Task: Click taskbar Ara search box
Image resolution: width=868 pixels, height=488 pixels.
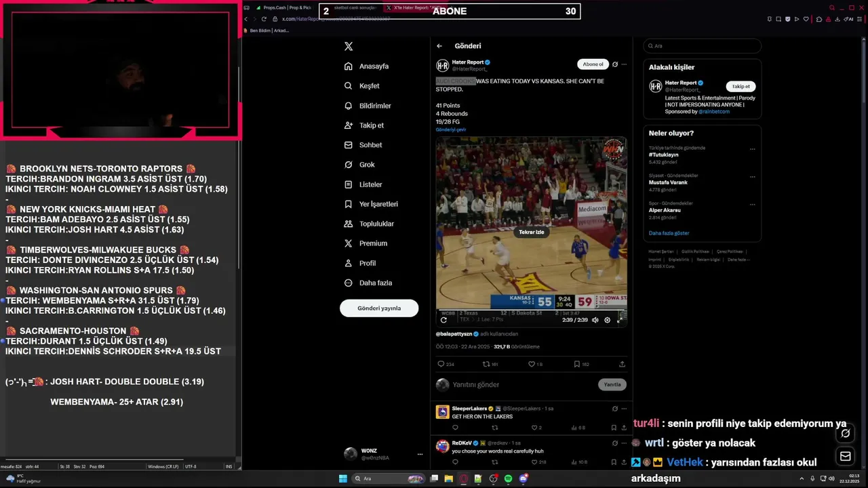Action: pos(389,479)
